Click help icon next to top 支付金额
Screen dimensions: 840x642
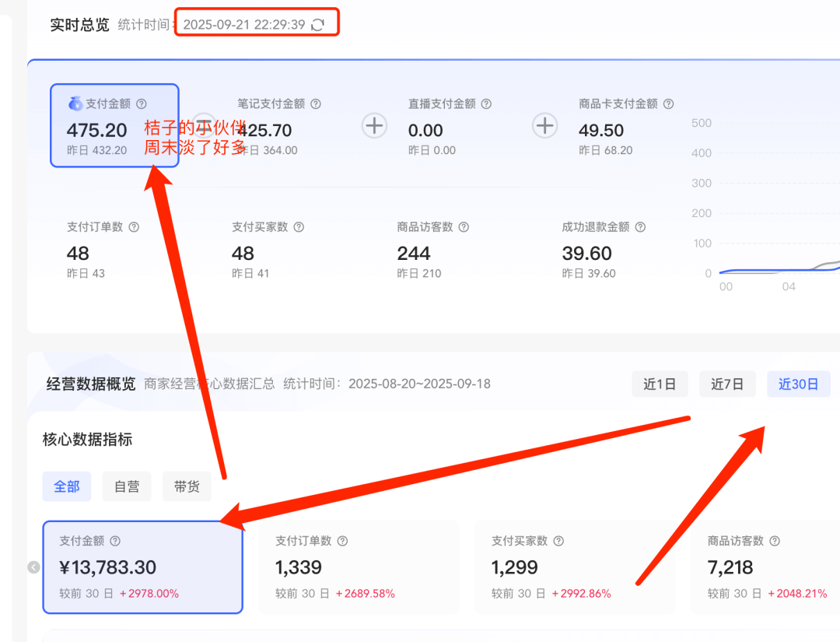[x=142, y=103]
